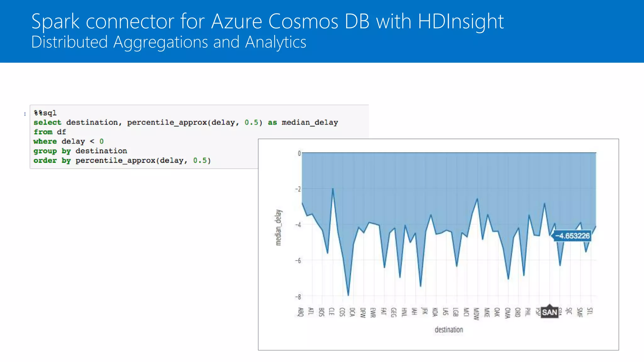
Task: Click the 'median_delay' alias in select line
Action: (x=310, y=123)
